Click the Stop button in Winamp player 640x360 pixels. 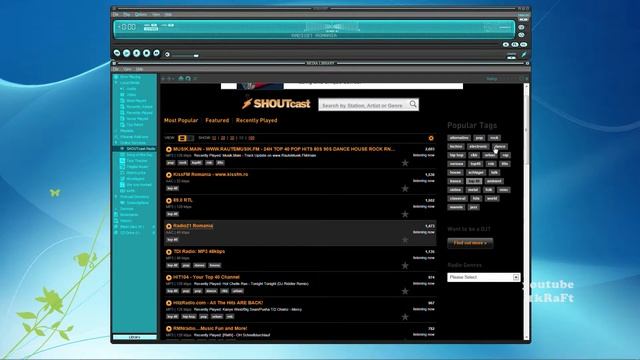click(146, 53)
